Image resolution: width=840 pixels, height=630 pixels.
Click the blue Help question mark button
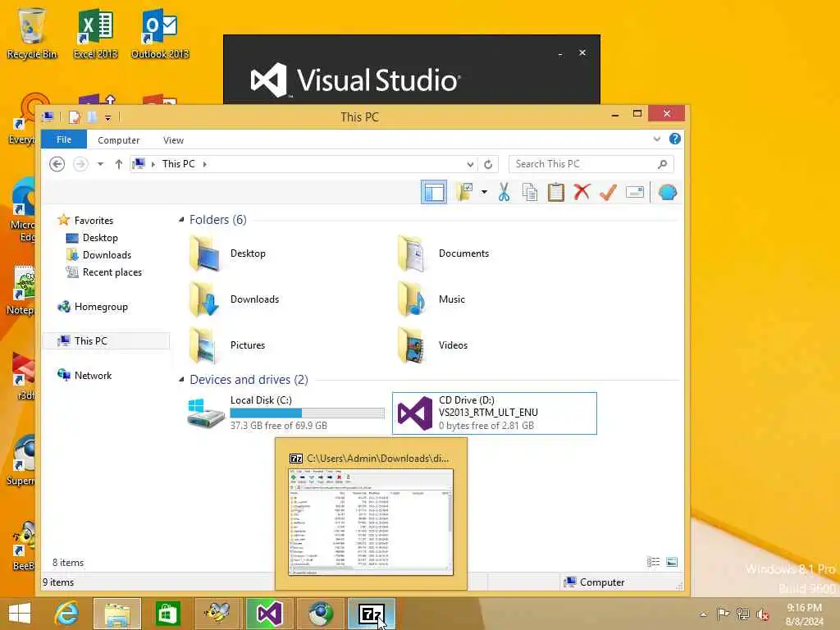[675, 139]
